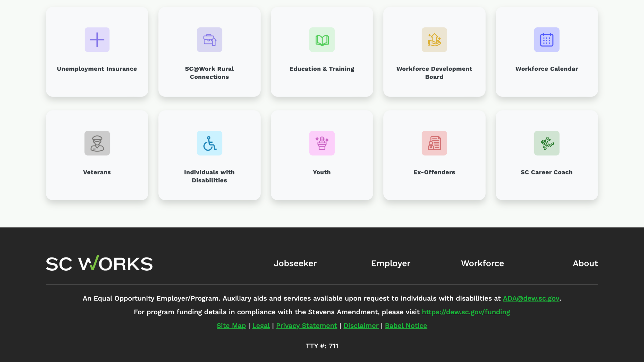
Task: Visit the dew.sc.gov/funding link
Action: pyautogui.click(x=466, y=312)
